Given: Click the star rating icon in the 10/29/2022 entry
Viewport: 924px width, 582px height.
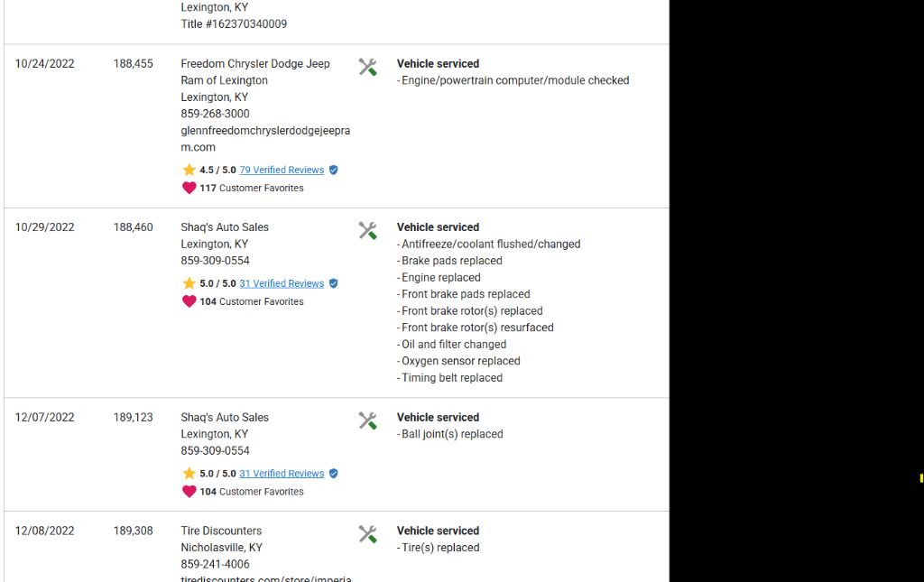Looking at the screenshot, I should click(189, 283).
